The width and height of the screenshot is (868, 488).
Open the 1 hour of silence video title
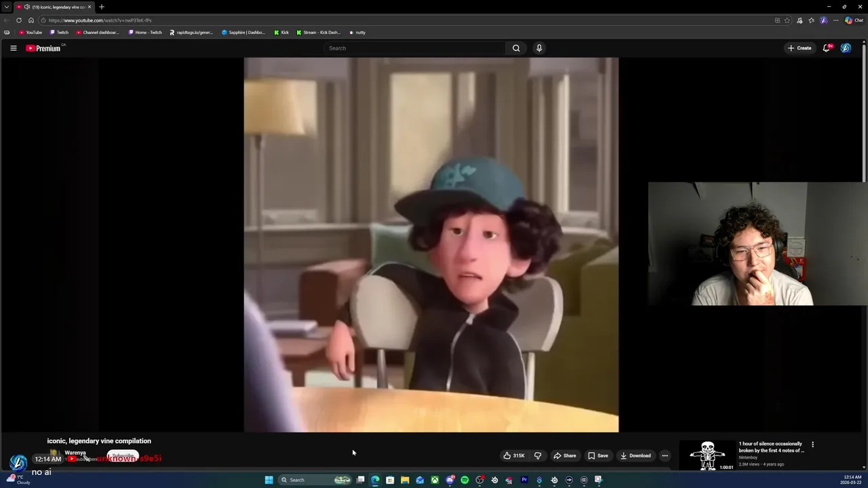point(772,447)
